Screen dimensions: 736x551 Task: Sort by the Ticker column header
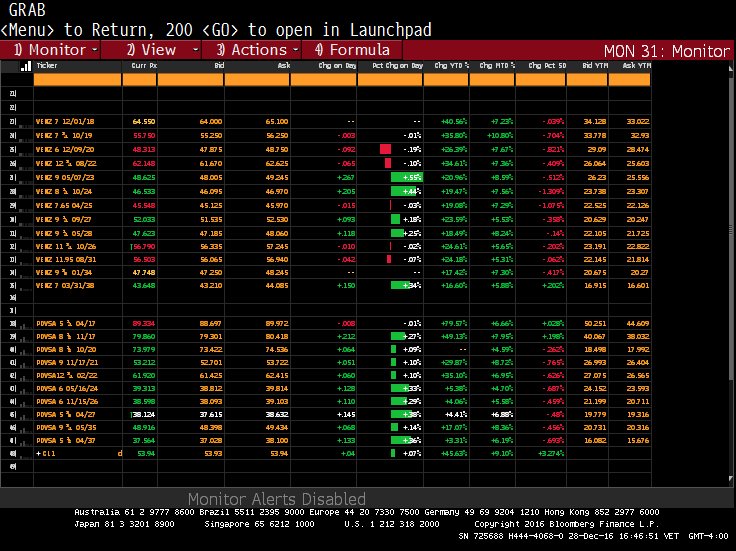point(47,66)
